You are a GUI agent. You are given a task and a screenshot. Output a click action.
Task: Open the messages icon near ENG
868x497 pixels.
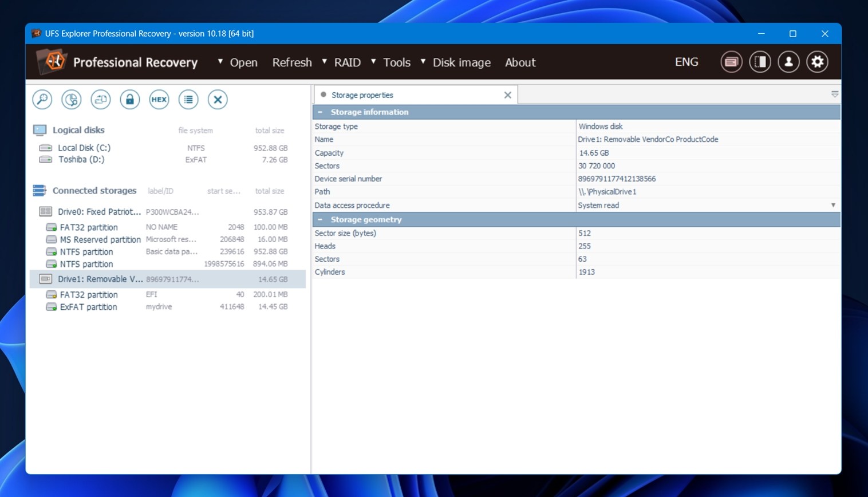731,61
